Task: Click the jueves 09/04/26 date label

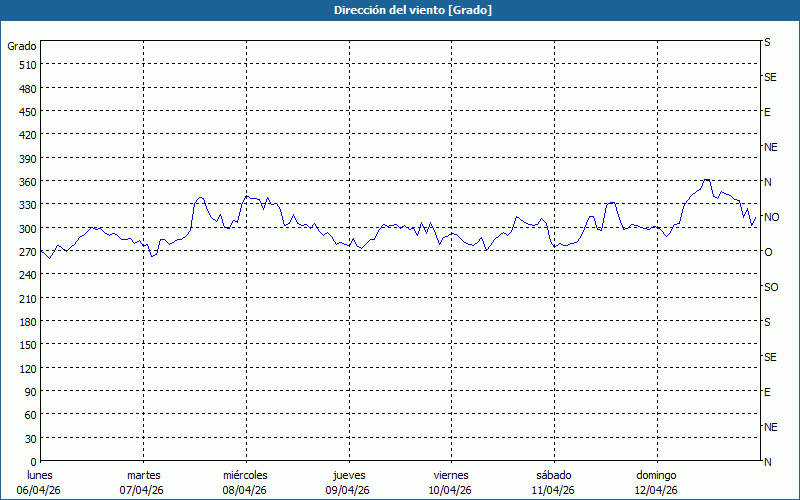Action: [348, 482]
